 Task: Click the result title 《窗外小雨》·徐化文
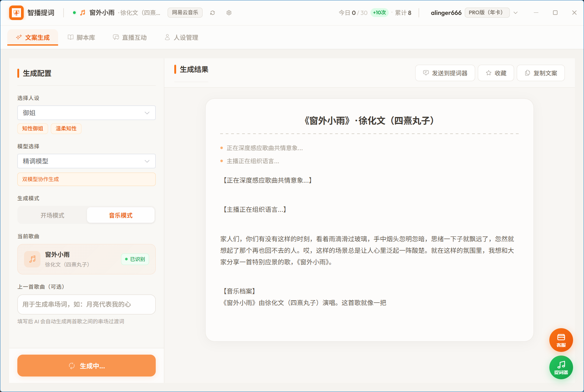[x=369, y=121]
